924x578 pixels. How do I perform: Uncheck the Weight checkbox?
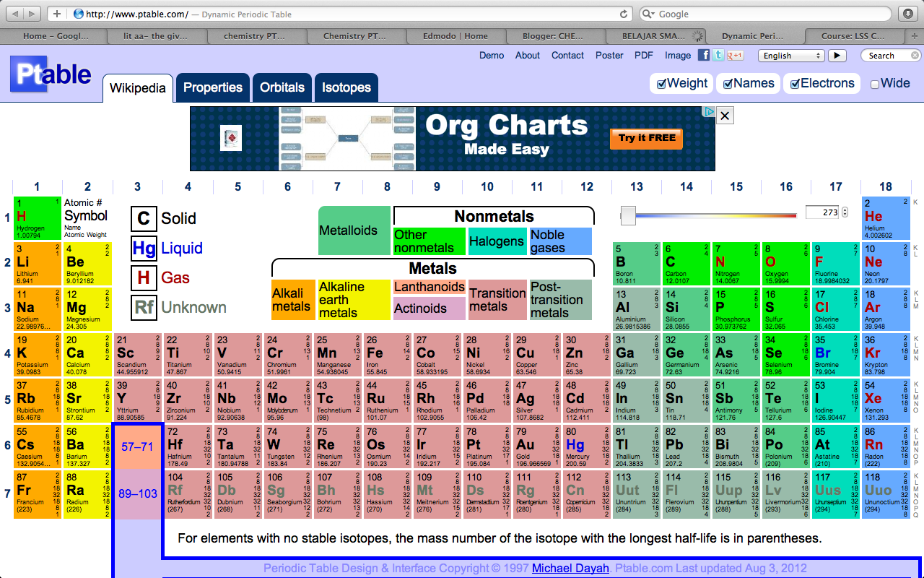coord(662,83)
